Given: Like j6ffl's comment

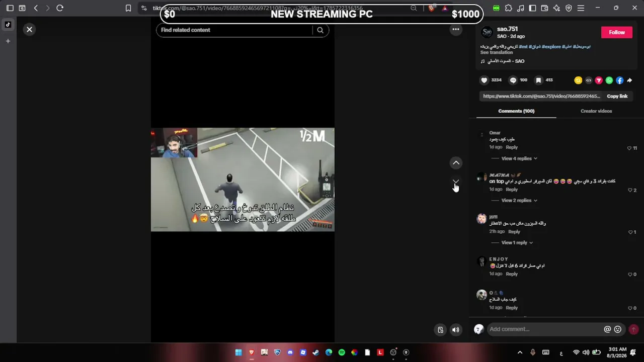Looking at the screenshot, I should click(x=630, y=232).
